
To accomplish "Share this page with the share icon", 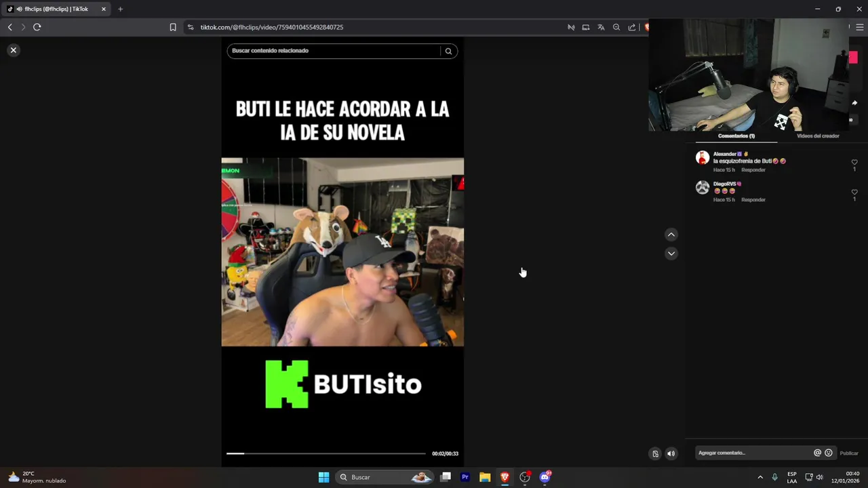I will click(632, 27).
